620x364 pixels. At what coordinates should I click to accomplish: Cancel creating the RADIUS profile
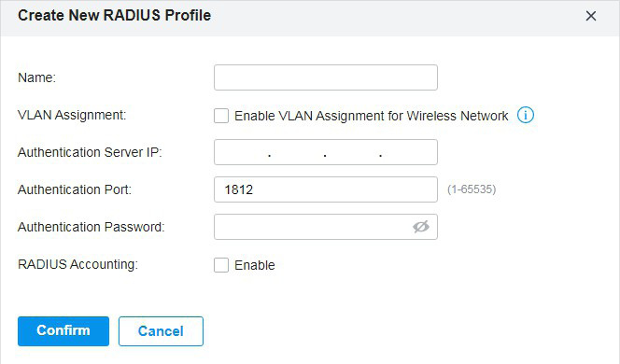(x=161, y=331)
